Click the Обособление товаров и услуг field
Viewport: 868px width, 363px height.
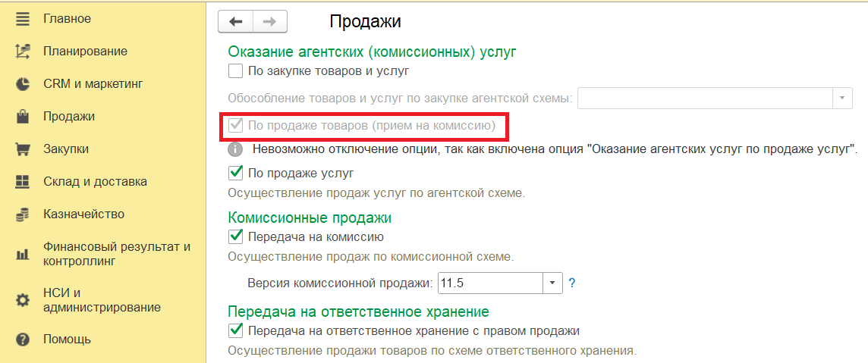[x=706, y=98]
